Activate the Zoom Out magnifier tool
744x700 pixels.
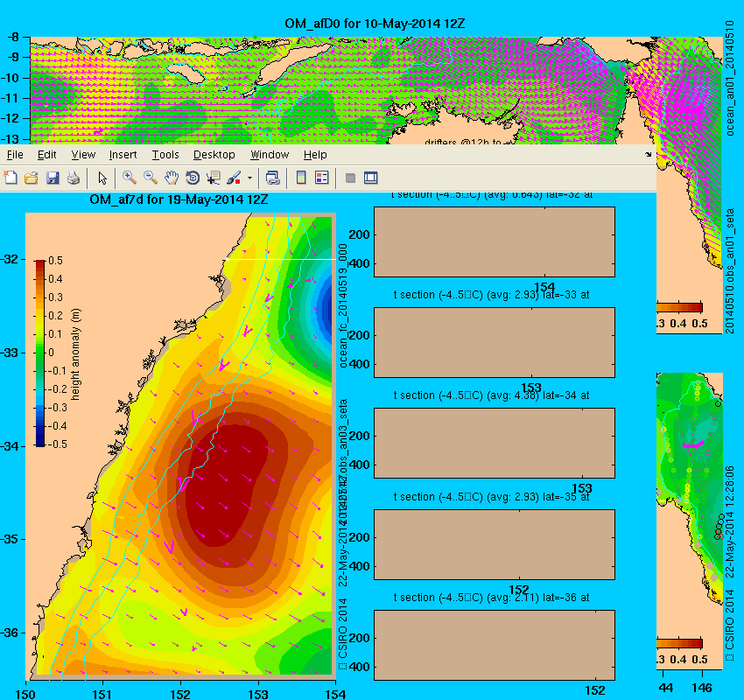(151, 178)
